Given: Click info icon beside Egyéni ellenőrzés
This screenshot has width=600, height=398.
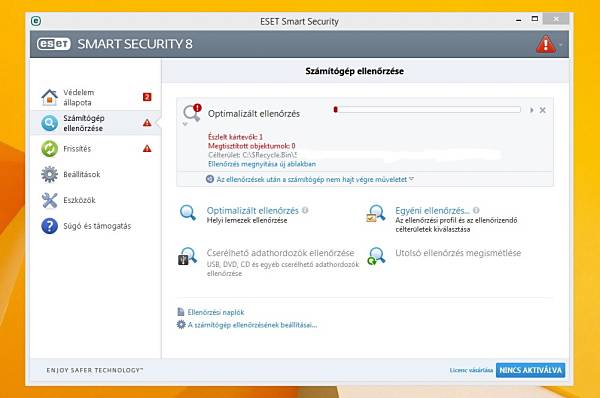Looking at the screenshot, I should click(x=476, y=210).
